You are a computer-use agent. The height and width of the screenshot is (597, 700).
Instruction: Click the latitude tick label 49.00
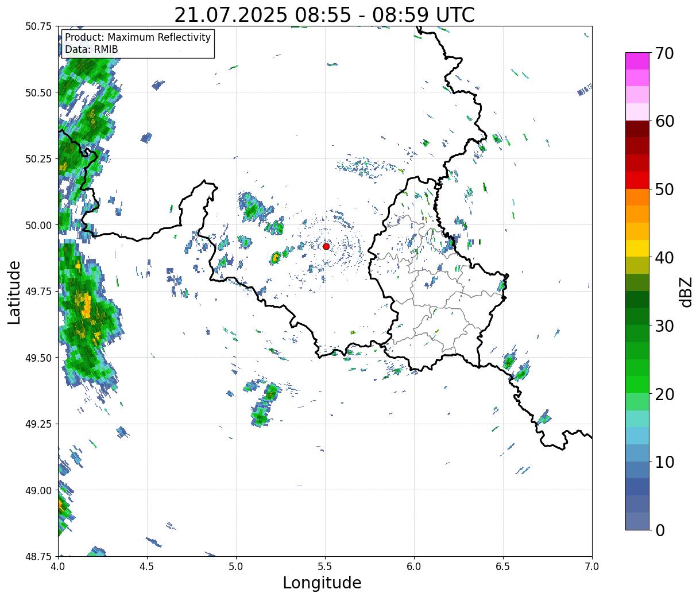38,490
